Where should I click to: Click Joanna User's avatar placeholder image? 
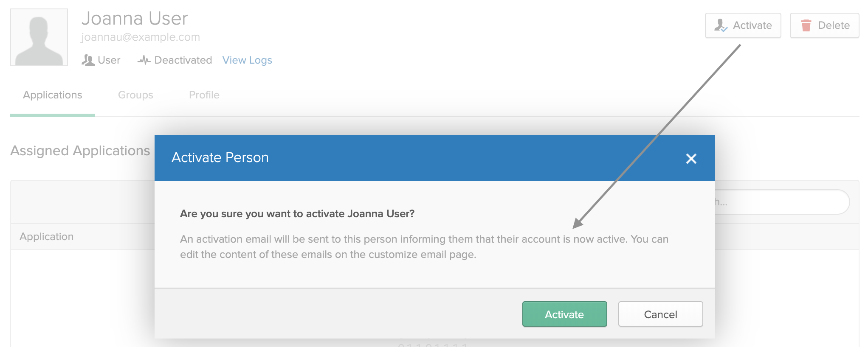tap(39, 37)
